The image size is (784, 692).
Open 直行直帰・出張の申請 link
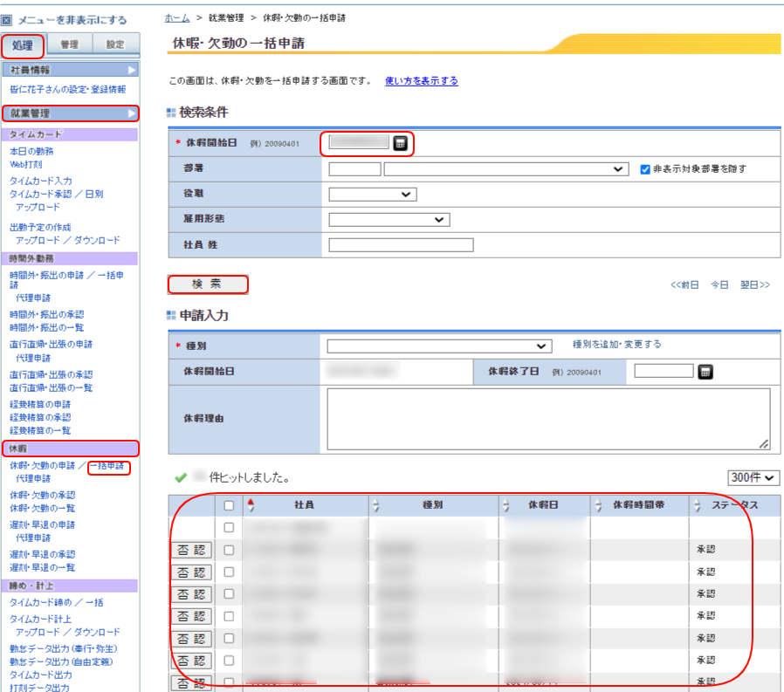(x=51, y=344)
